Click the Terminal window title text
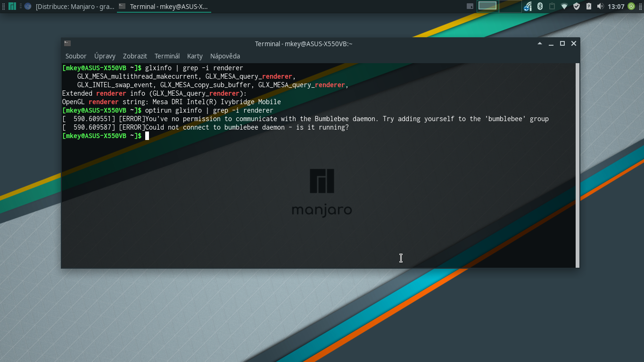The height and width of the screenshot is (362, 644). click(304, 44)
